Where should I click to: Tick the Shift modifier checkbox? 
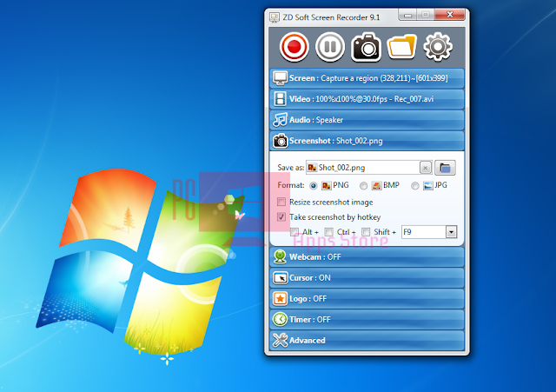point(366,232)
